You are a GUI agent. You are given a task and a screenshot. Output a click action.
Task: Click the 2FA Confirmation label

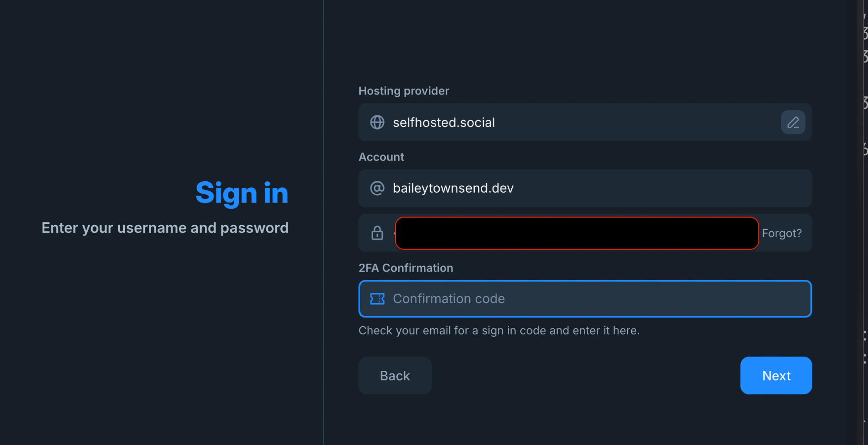point(406,268)
